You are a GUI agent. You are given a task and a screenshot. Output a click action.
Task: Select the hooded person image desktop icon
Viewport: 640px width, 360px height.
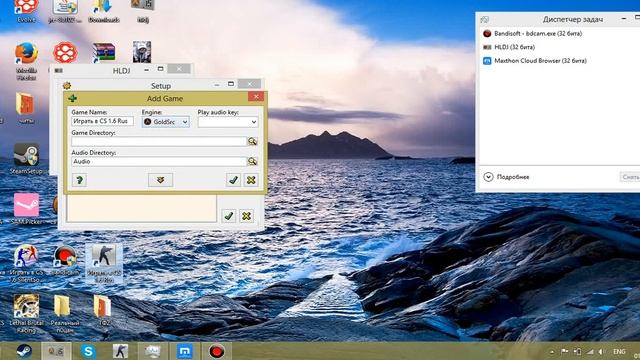(x=142, y=52)
